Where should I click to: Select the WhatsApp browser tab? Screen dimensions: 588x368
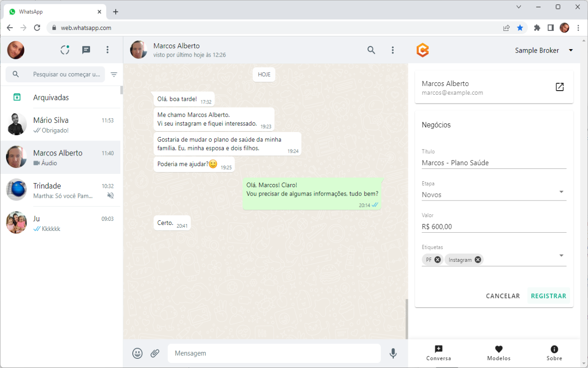(54, 12)
